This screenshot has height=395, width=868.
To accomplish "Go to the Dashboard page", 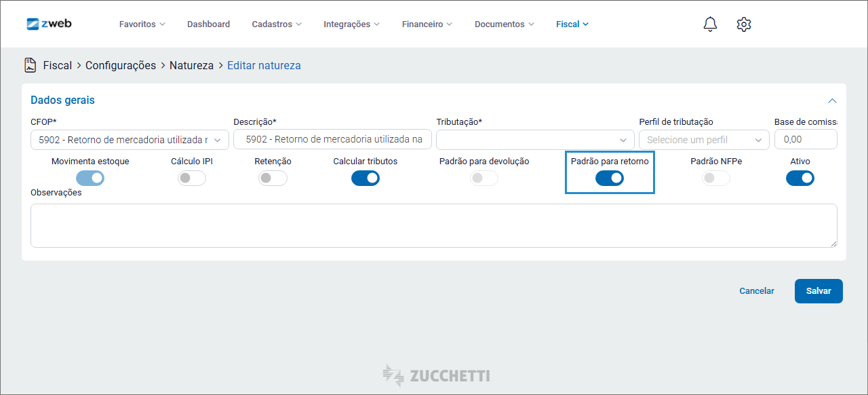I will 208,24.
